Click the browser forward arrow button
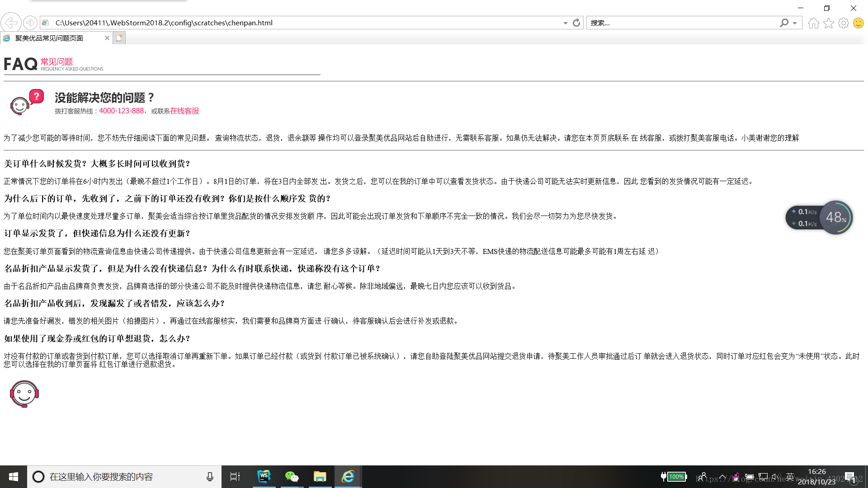This screenshot has height=488, width=868. pyautogui.click(x=30, y=23)
